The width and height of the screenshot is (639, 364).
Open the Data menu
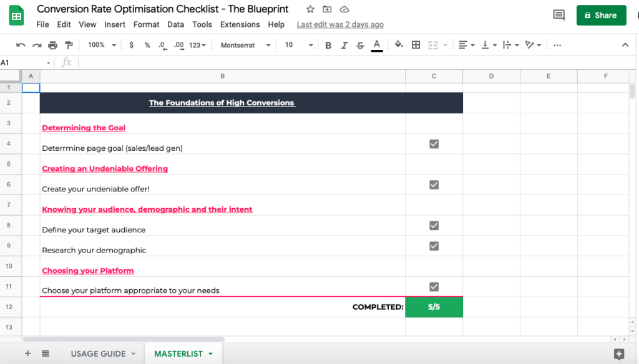tap(175, 24)
